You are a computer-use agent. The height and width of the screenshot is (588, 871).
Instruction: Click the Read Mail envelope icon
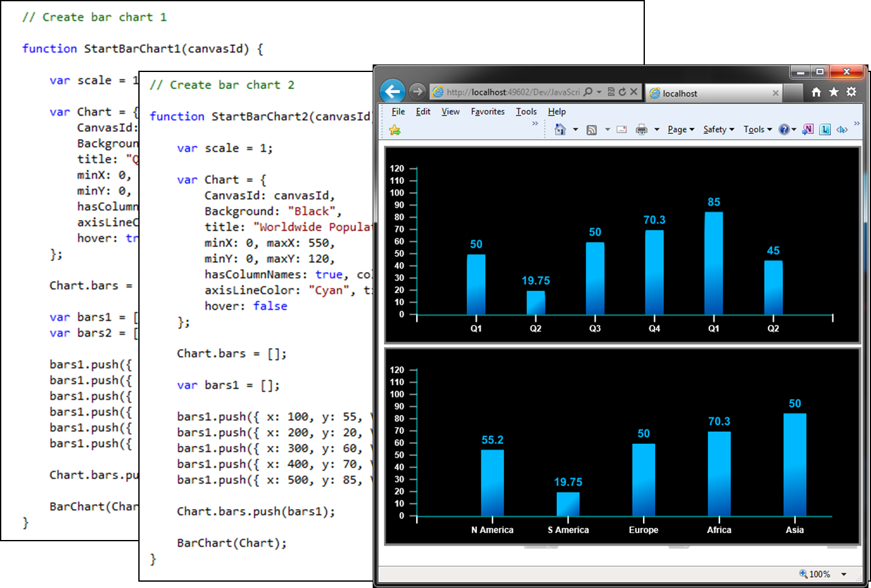tap(622, 129)
